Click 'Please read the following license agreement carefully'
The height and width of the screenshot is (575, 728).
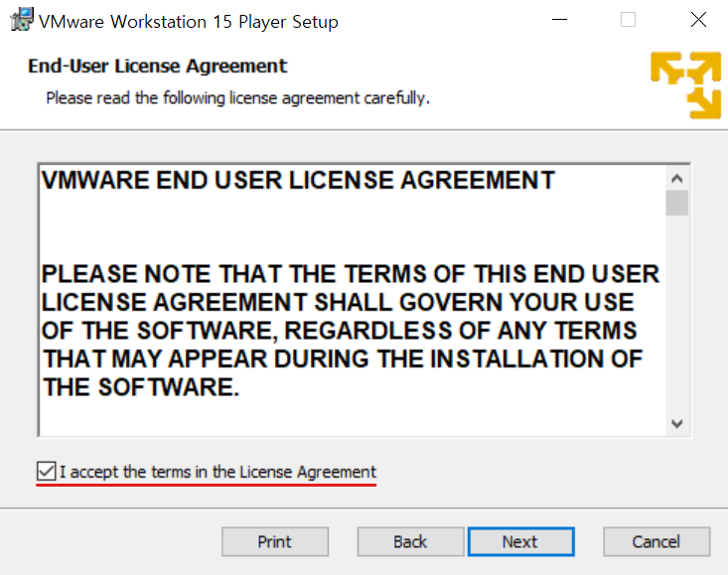pyautogui.click(x=237, y=98)
